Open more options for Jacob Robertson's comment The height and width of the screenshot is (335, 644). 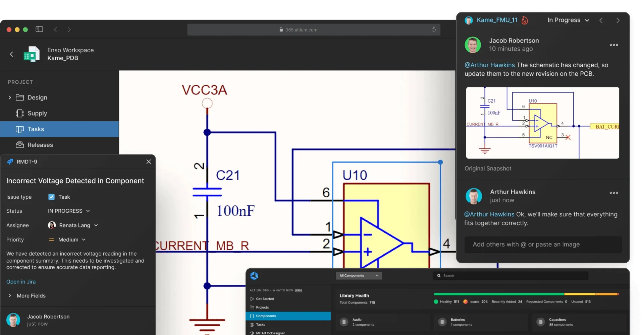614,45
